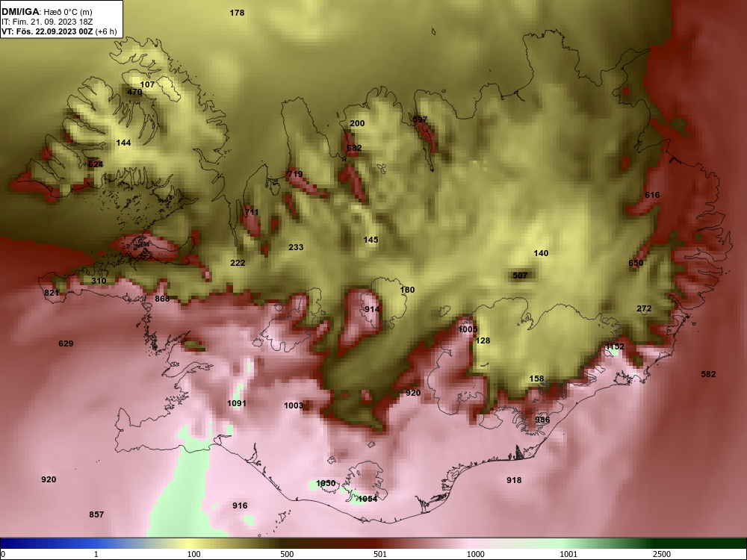This screenshot has width=747, height=560.
Task: Select the map value 868
Action: pos(162,299)
